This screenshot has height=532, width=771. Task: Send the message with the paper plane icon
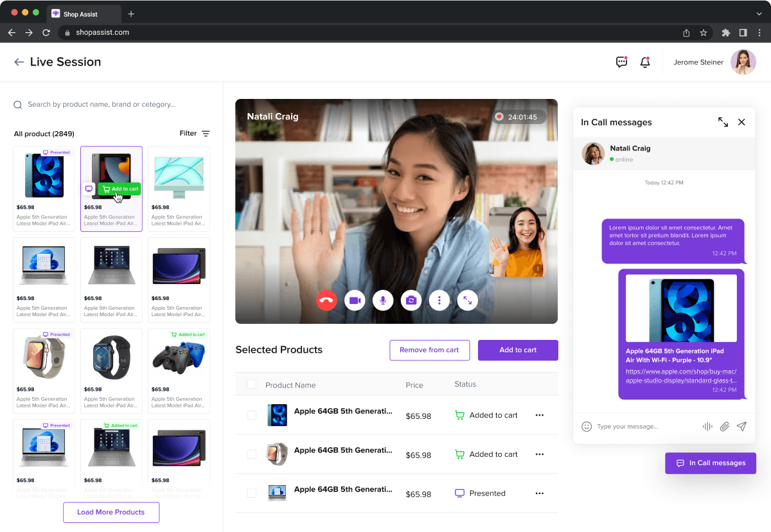741,427
